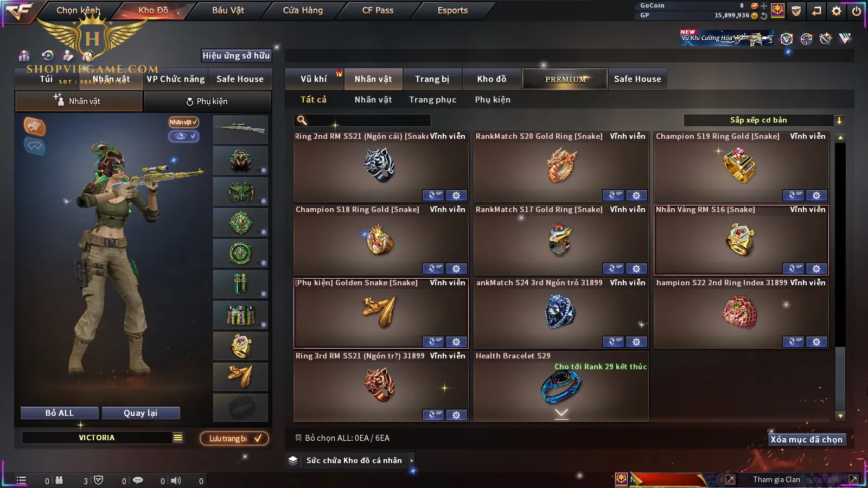The height and width of the screenshot is (488, 868).
Task: Click the power exit icon top right
Action: point(857,10)
